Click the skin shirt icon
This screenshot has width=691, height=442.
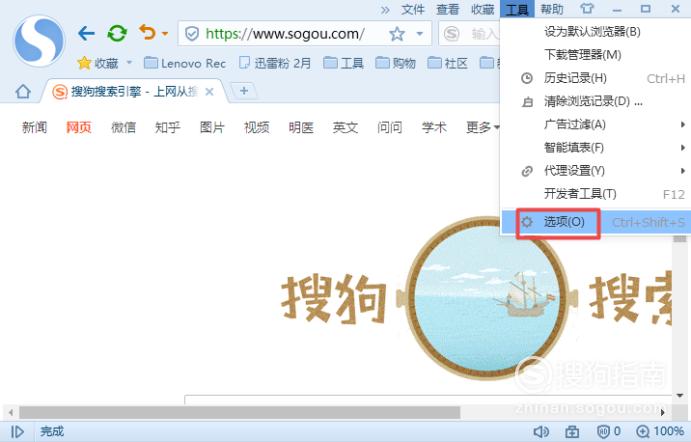587,9
